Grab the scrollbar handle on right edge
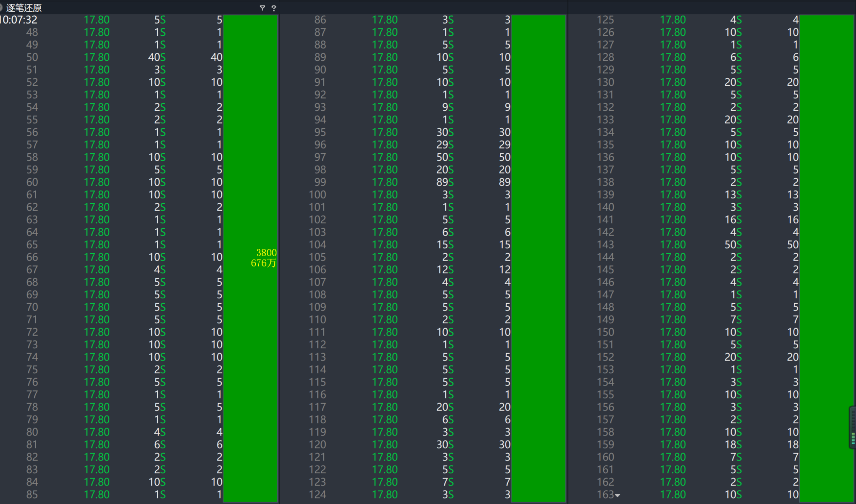The width and height of the screenshot is (856, 504). click(x=853, y=427)
